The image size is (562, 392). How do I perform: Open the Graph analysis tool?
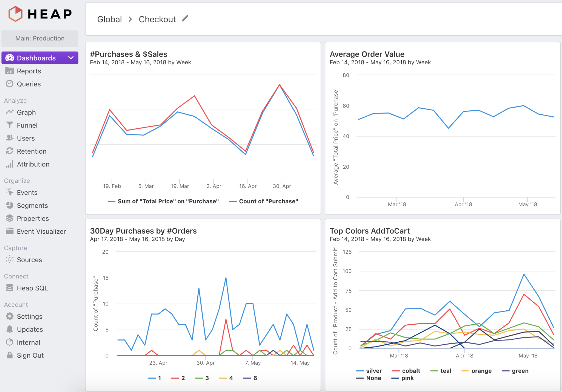click(x=9, y=112)
